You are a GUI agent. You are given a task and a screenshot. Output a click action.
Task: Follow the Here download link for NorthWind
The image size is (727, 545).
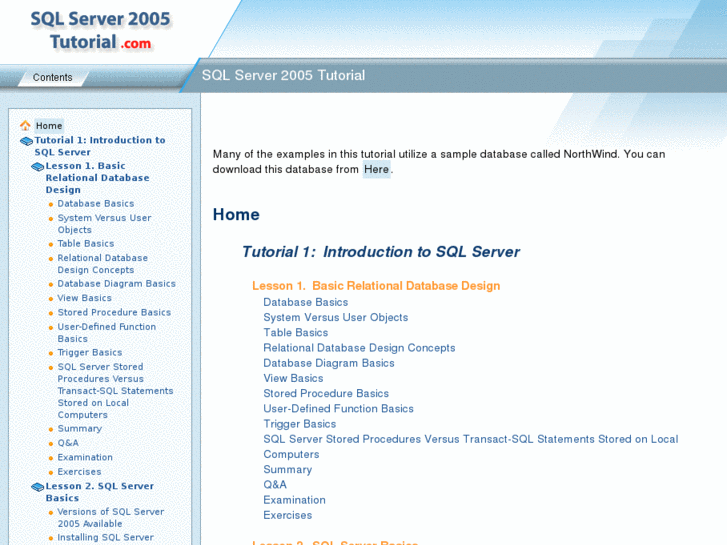coord(376,169)
